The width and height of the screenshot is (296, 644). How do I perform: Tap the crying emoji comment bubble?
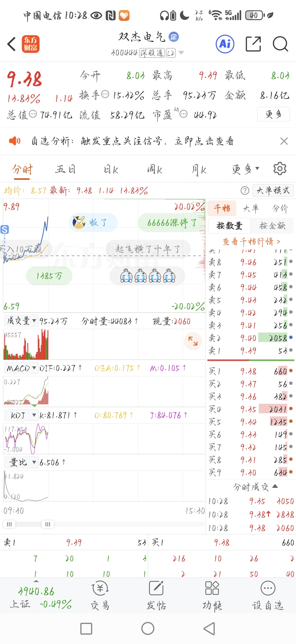[147, 276]
